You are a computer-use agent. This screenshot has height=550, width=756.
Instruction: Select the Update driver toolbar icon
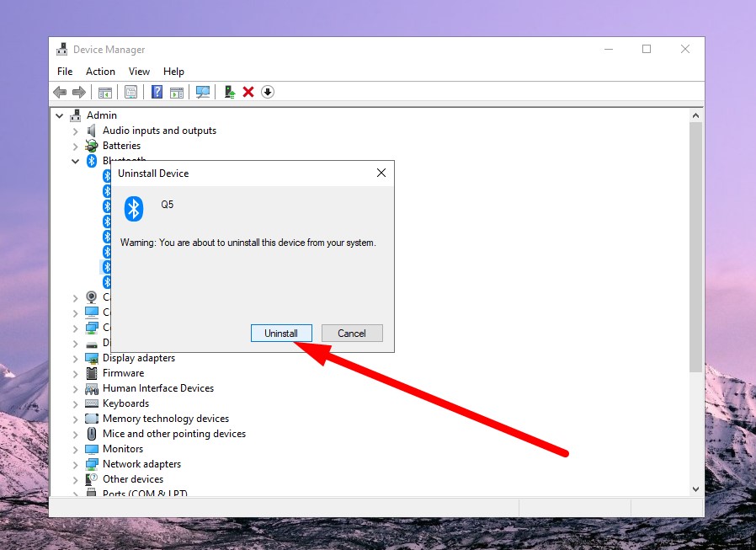[229, 92]
